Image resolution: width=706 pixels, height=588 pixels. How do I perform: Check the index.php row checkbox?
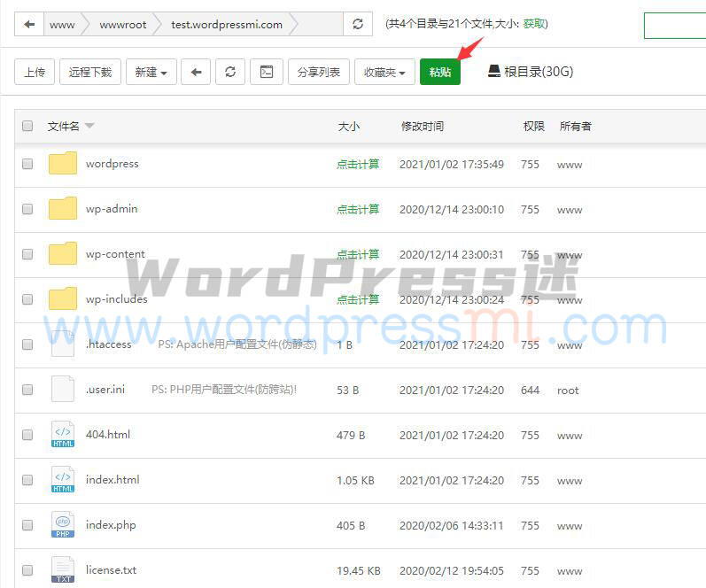click(27, 525)
